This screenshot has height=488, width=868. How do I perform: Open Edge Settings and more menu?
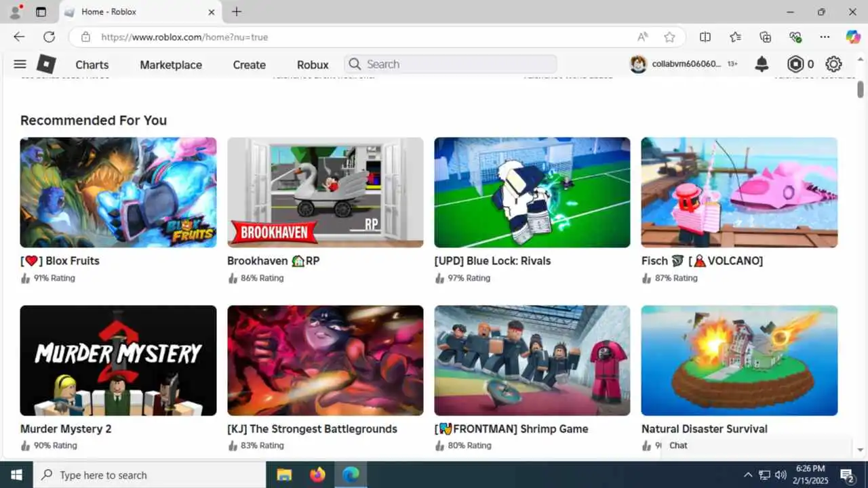[825, 37]
